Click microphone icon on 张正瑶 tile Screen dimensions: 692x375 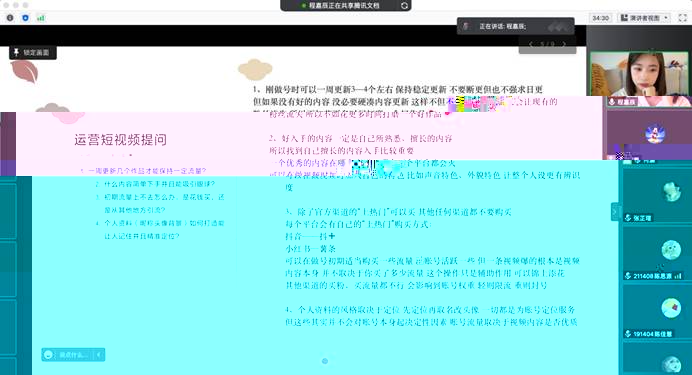point(628,218)
